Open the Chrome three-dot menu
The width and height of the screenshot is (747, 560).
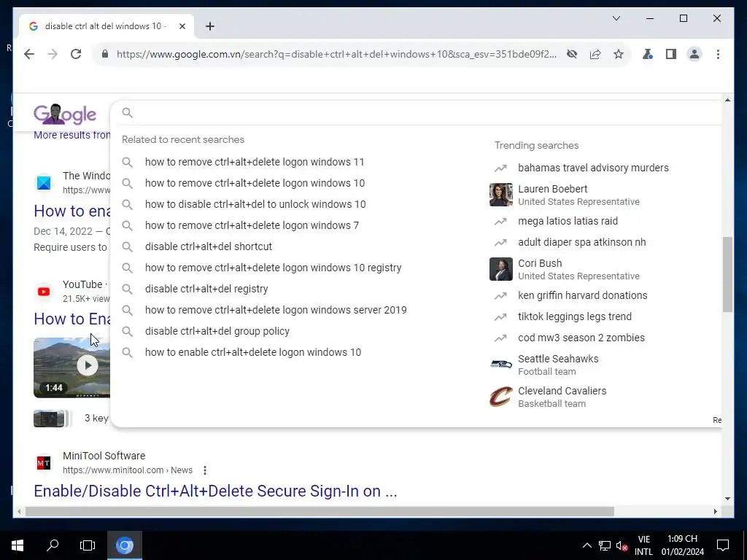coord(718,54)
